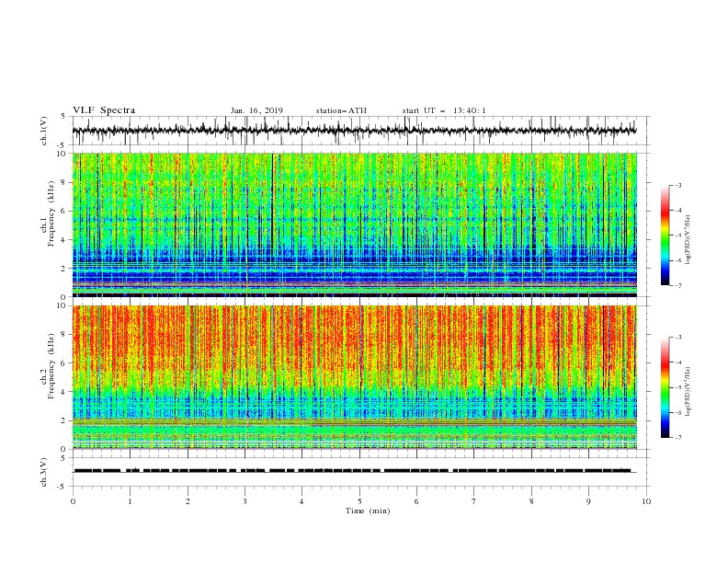Click the "9" tick on the time axis
The height and width of the screenshot is (563, 728).
click(x=588, y=501)
